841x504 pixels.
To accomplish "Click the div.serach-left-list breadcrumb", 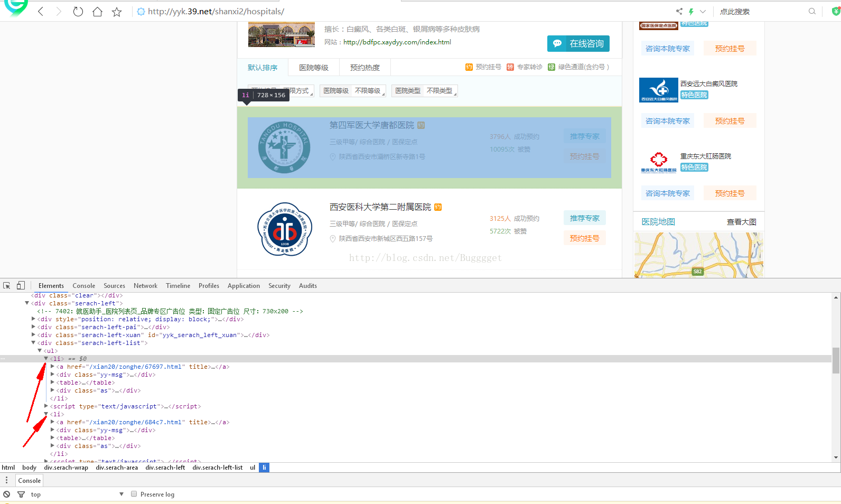I will click(218, 468).
